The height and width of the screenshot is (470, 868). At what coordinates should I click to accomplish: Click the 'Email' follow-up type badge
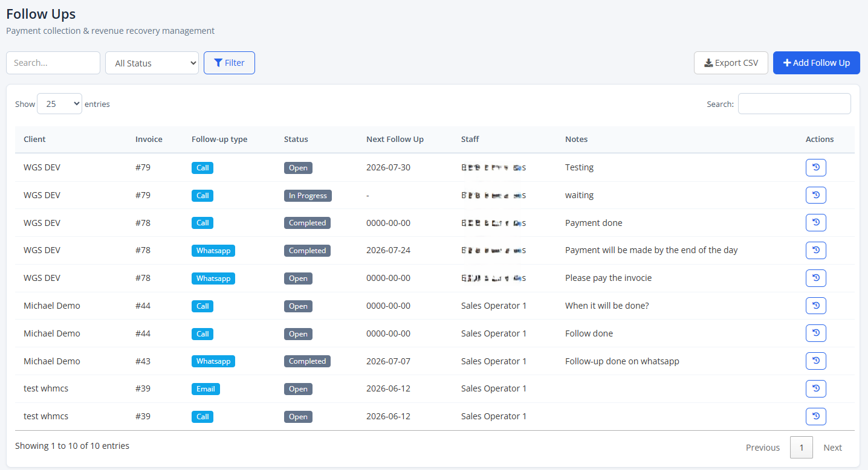point(206,389)
